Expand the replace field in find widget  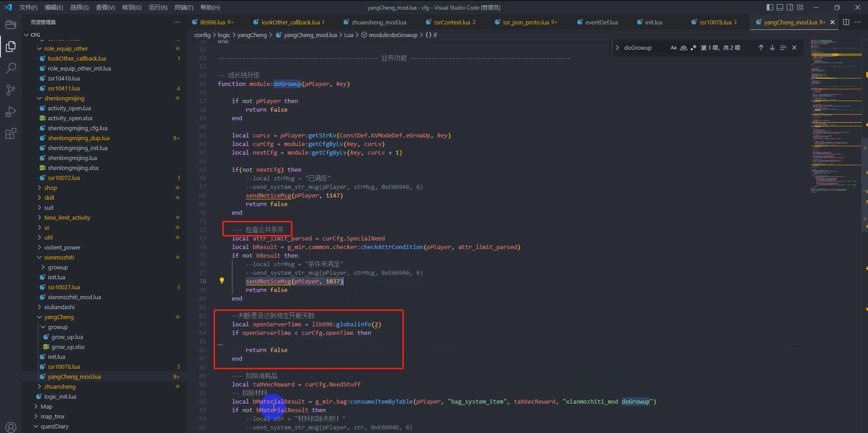pyautogui.click(x=617, y=48)
